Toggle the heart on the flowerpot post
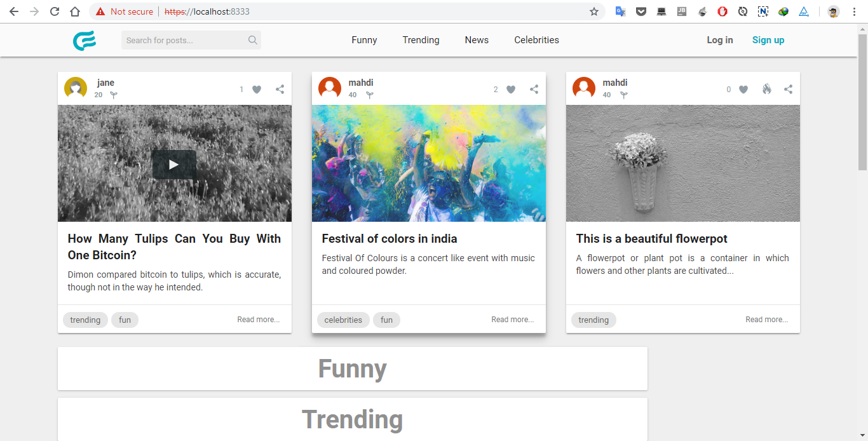The width and height of the screenshot is (868, 441). 743,89
